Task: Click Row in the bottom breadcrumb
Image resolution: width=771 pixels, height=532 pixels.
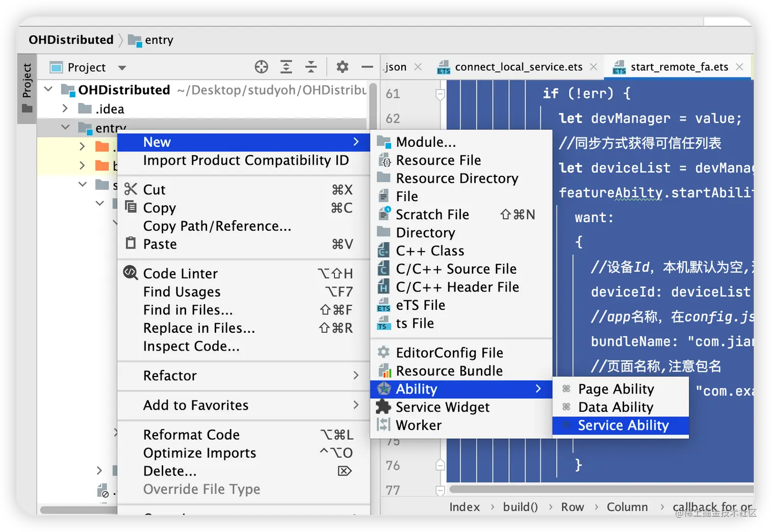Action: 572,507
